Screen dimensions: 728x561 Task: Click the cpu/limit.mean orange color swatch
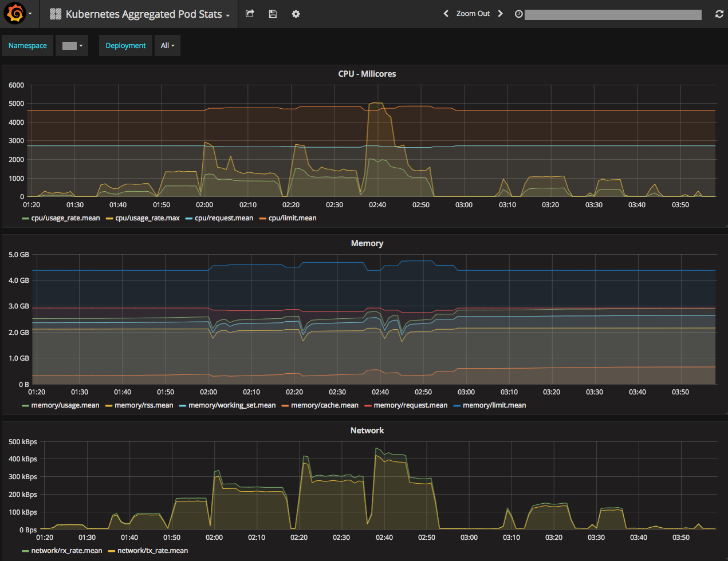[x=263, y=219]
